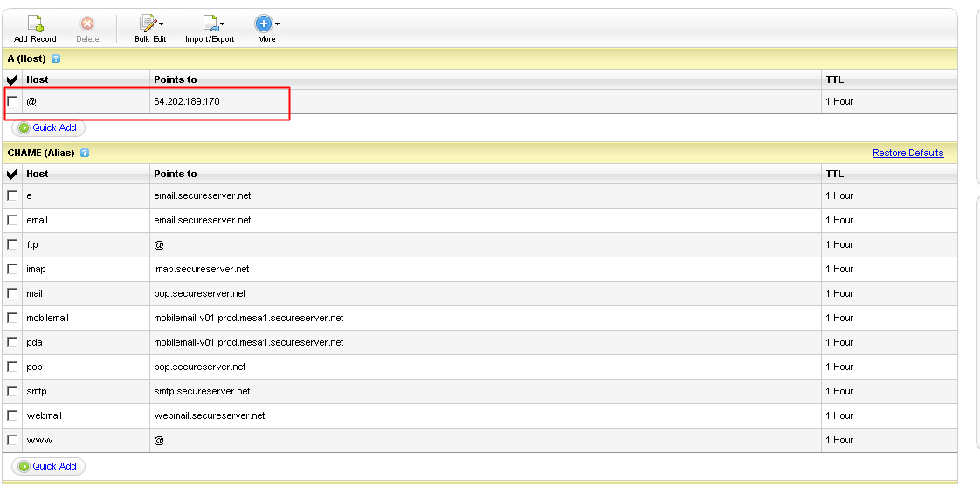The height and width of the screenshot is (487, 980).
Task: Click green Quick Add icon under CNAME table
Action: coord(24,466)
